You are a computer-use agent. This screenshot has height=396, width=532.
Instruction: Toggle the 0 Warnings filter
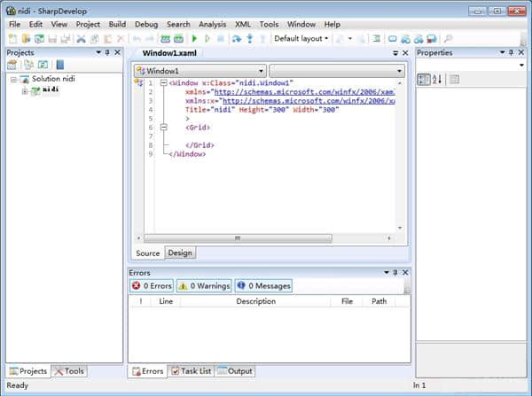click(204, 286)
